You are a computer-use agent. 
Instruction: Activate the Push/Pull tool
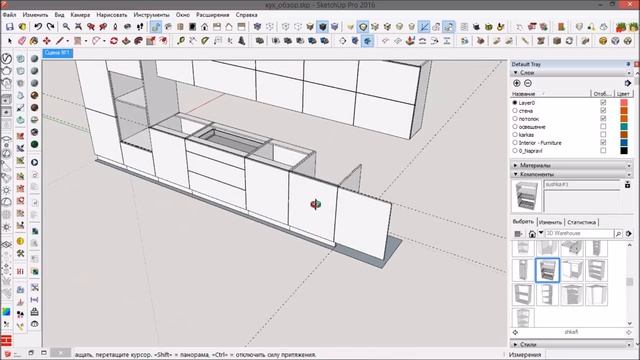tap(126, 41)
